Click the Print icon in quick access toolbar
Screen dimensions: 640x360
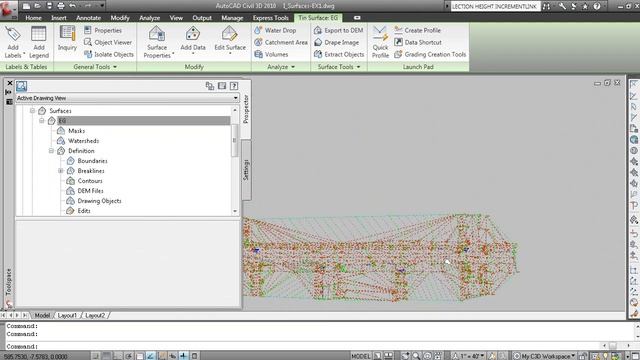(x=61, y=6)
